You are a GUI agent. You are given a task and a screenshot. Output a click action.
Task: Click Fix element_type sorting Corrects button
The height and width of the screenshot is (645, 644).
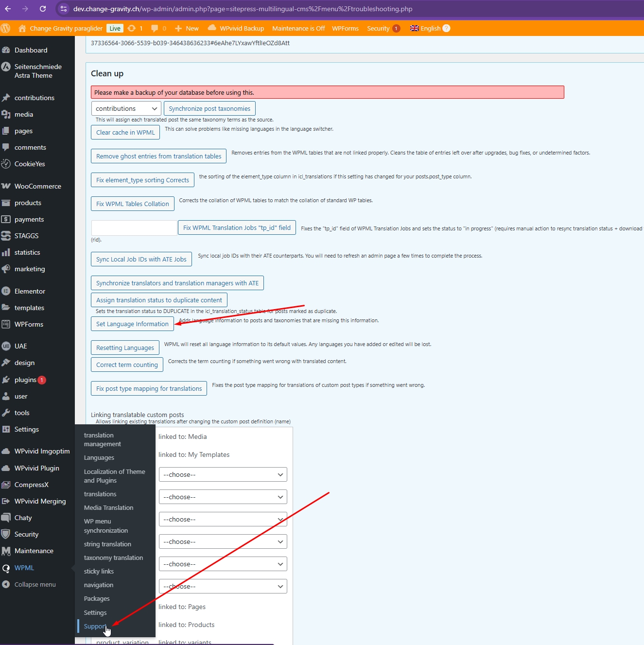coord(142,180)
